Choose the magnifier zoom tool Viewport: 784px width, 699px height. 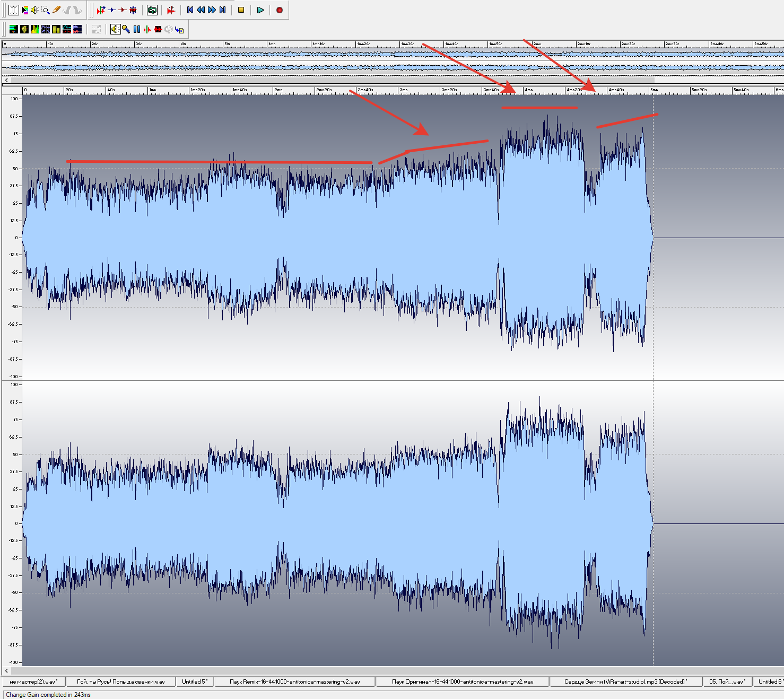[46, 10]
